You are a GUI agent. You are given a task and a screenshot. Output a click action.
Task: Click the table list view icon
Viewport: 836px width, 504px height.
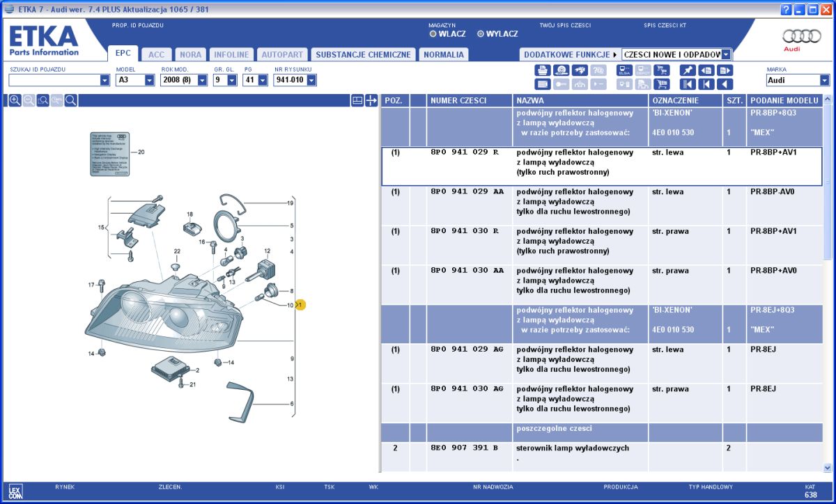tap(543, 84)
